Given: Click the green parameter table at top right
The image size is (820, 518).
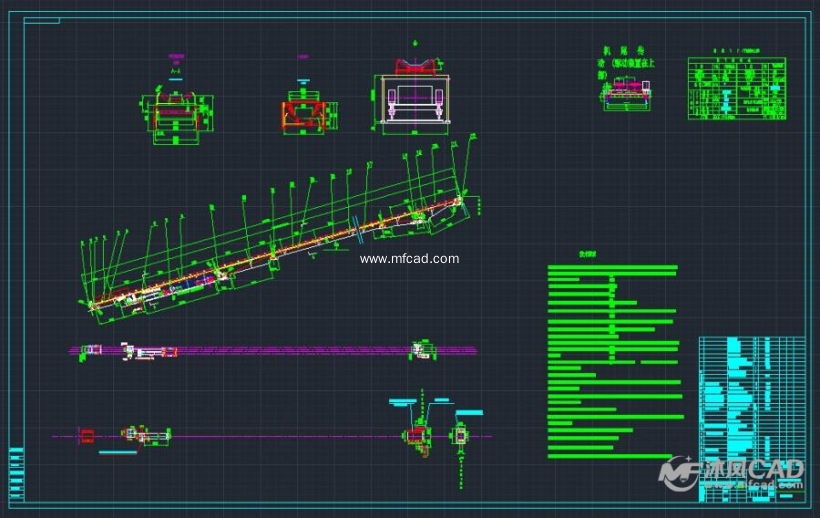Looking at the screenshot, I should click(x=736, y=89).
